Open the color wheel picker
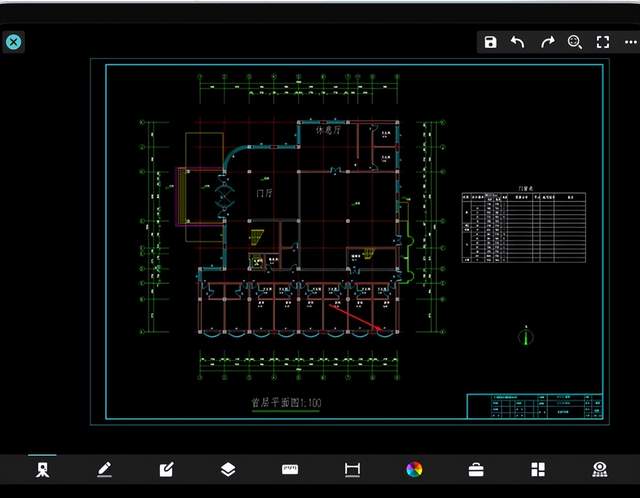Viewport: 640px width, 498px height. (414, 469)
